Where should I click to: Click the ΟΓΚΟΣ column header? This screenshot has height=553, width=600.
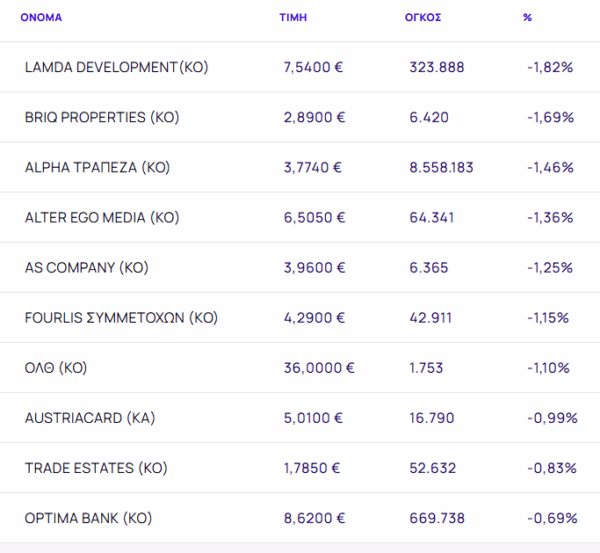[x=424, y=18]
